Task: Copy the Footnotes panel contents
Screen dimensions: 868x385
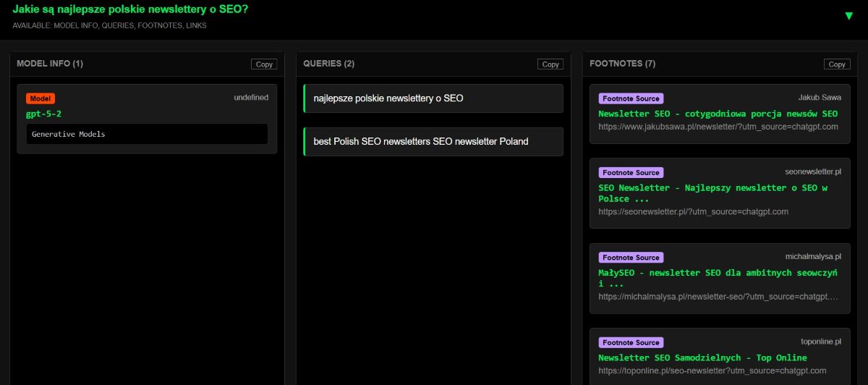Action: [837, 64]
